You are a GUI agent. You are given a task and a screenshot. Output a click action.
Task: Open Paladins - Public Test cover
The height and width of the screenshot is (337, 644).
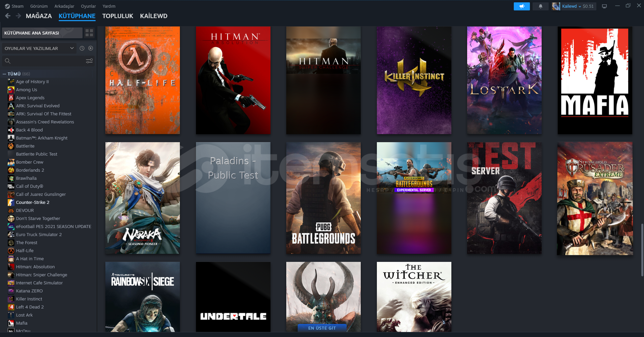(x=233, y=198)
